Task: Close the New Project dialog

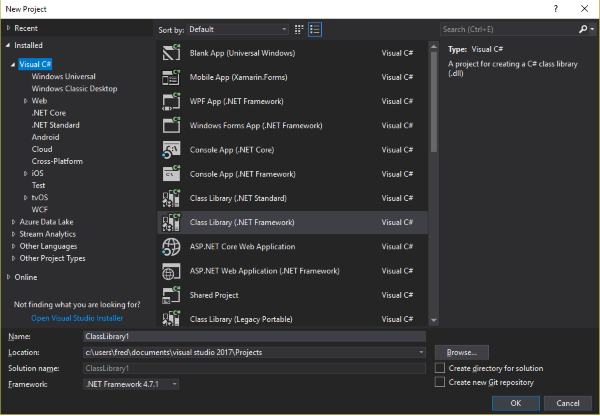Action: [584, 9]
